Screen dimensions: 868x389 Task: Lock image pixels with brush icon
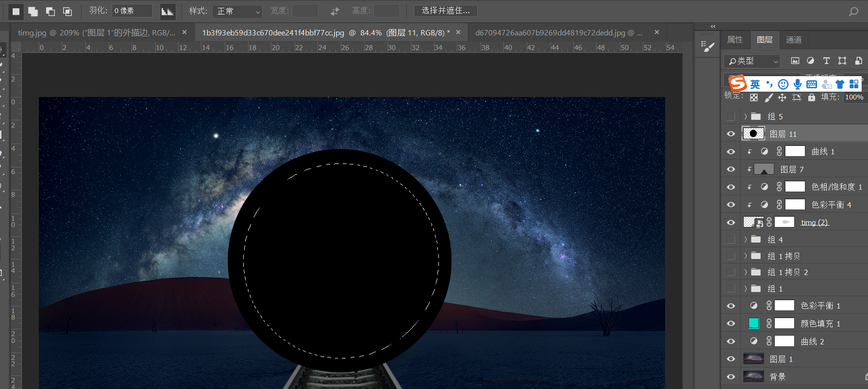point(768,97)
